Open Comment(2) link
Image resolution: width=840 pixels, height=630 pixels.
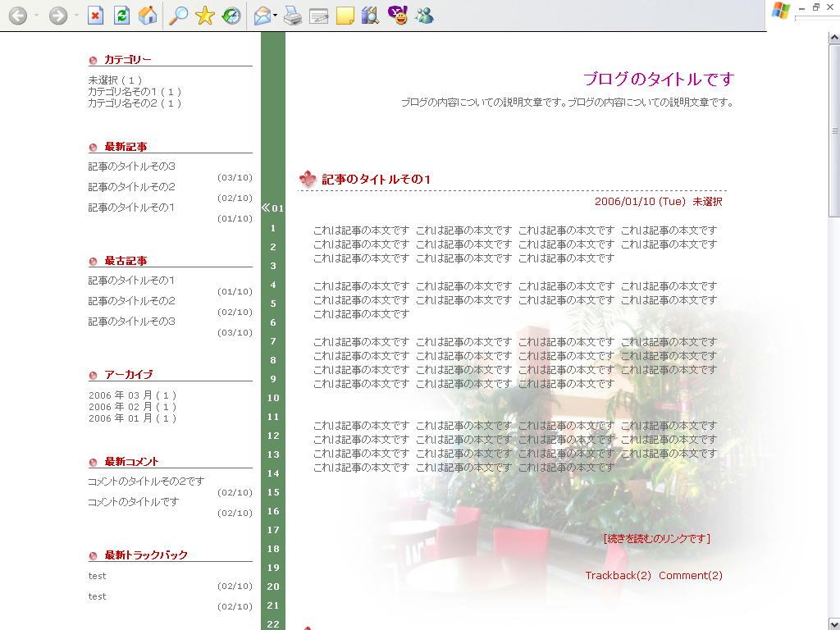(691, 575)
